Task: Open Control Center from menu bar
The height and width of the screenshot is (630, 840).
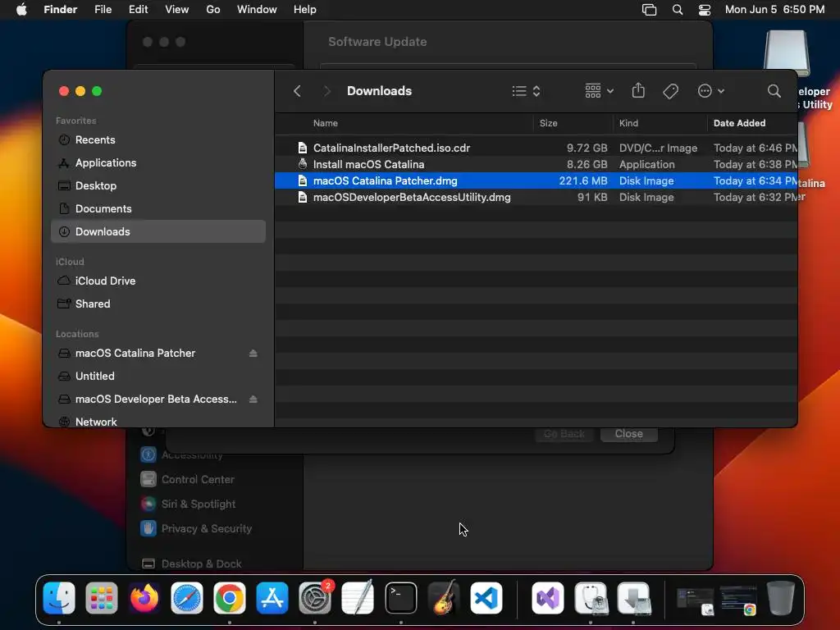Action: pyautogui.click(x=705, y=10)
